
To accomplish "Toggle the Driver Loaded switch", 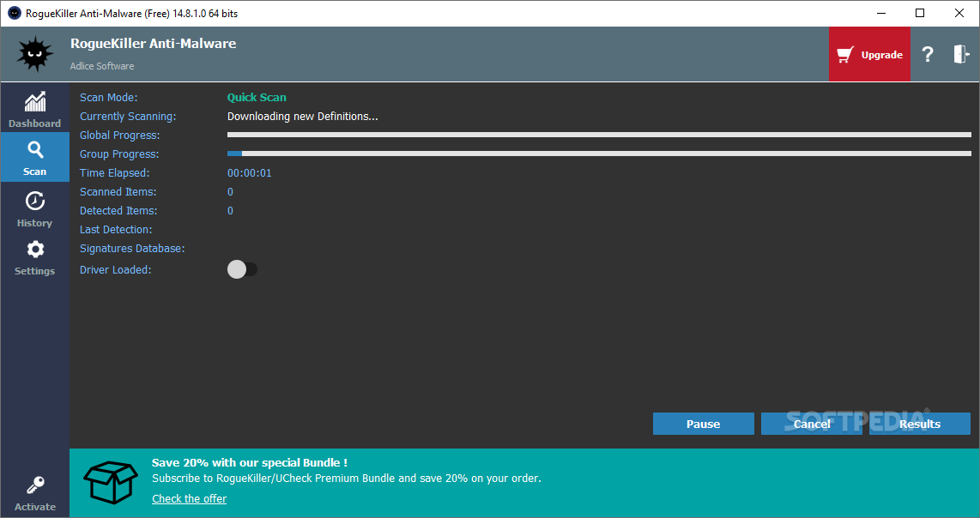I will point(243,269).
